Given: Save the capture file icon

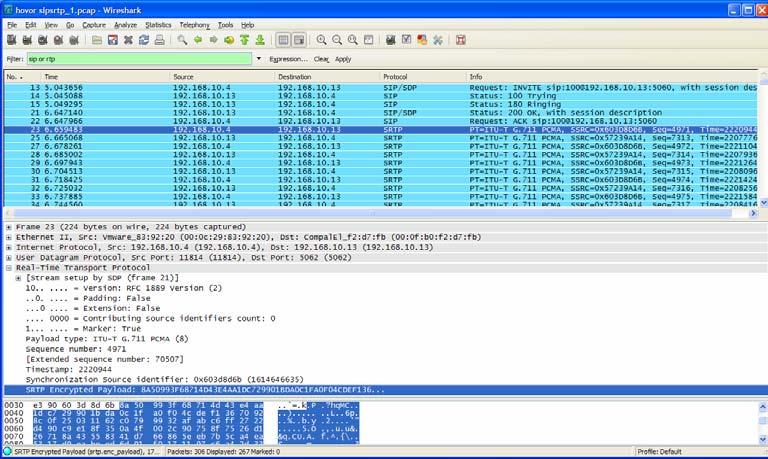Looking at the screenshot, I should coord(113,40).
